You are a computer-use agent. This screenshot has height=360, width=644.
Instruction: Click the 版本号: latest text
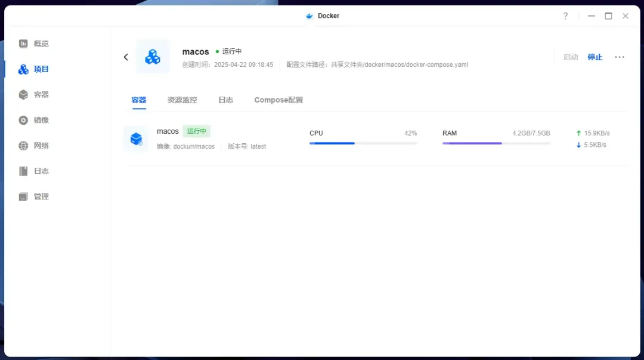click(x=247, y=146)
